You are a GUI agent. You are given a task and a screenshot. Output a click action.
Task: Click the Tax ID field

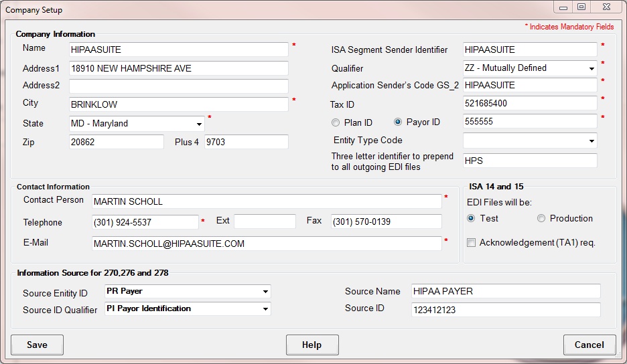(529, 104)
